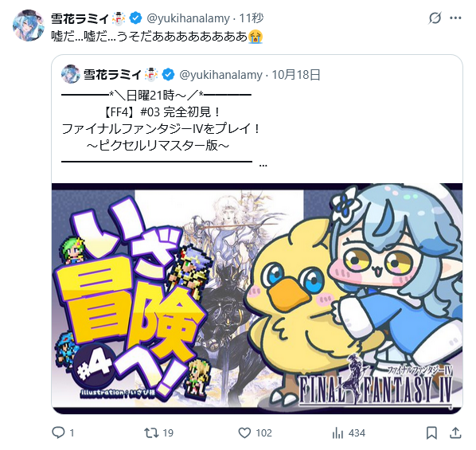Click the verified badge beside top name
This screenshot has width=476, height=450.
coord(135,18)
